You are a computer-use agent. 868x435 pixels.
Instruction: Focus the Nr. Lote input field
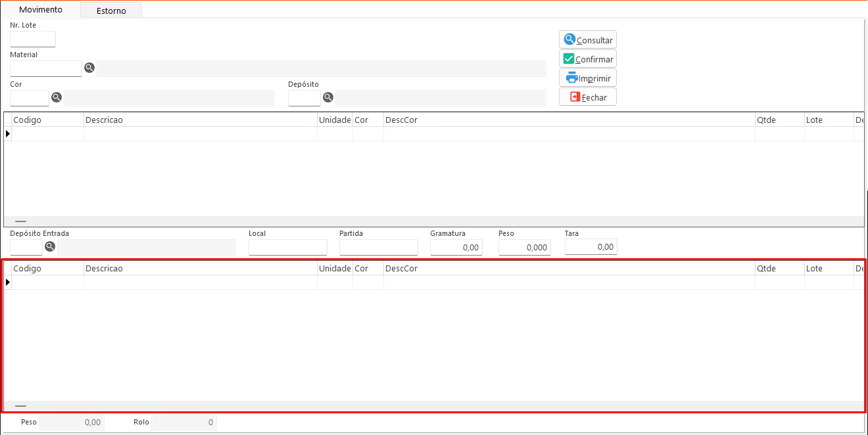[33, 39]
